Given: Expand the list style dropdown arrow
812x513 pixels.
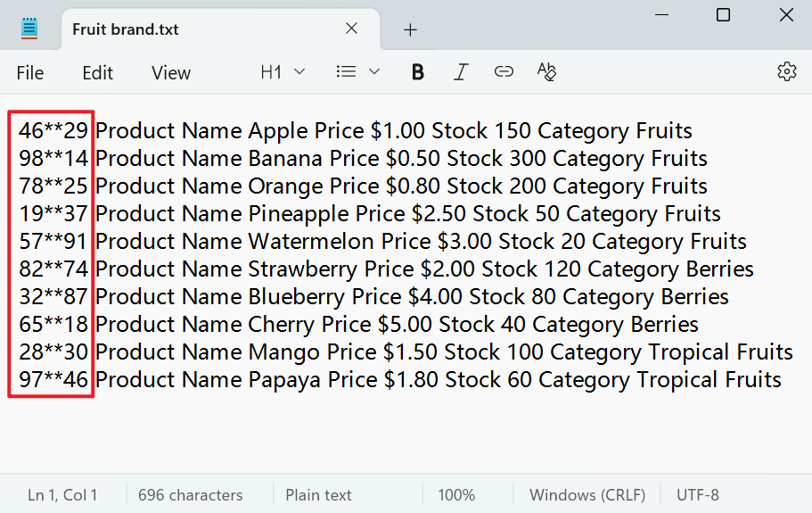Looking at the screenshot, I should coord(374,72).
